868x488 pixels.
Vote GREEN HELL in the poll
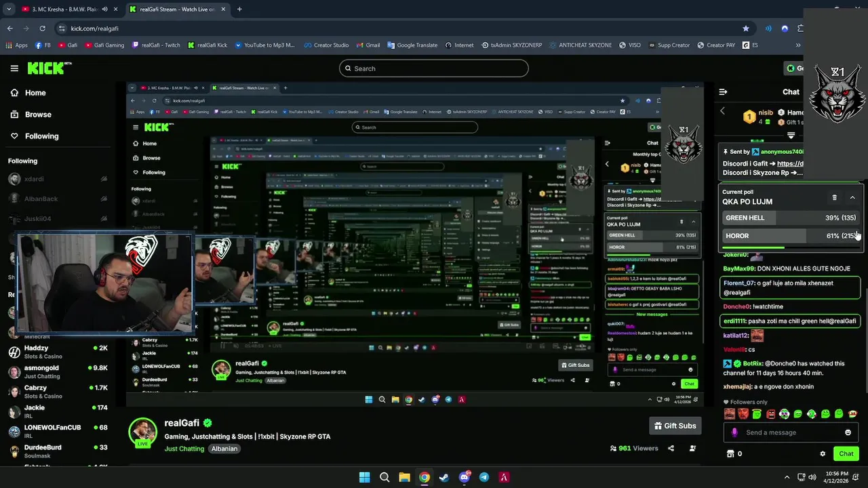pyautogui.click(x=791, y=218)
